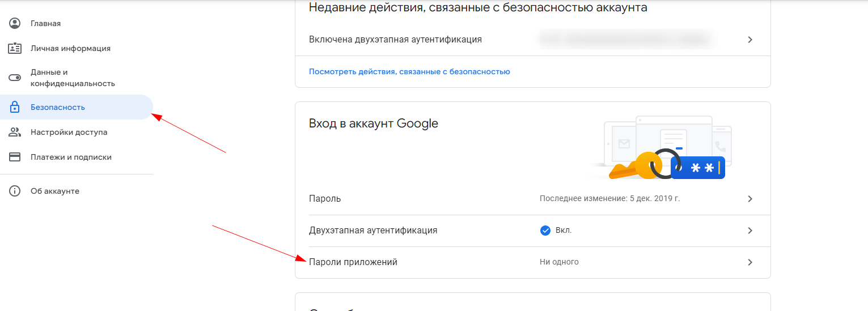Open the Главная sidebar item
Viewport: 868px width, 311px height.
(x=46, y=23)
